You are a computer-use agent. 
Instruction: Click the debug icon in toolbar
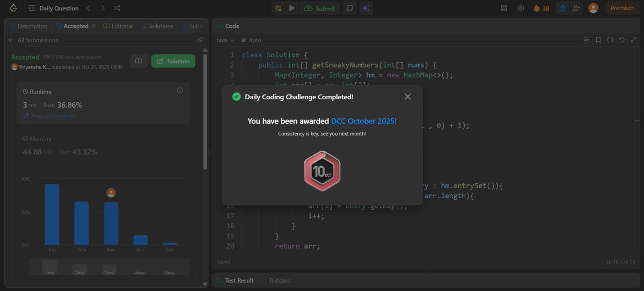(x=279, y=8)
